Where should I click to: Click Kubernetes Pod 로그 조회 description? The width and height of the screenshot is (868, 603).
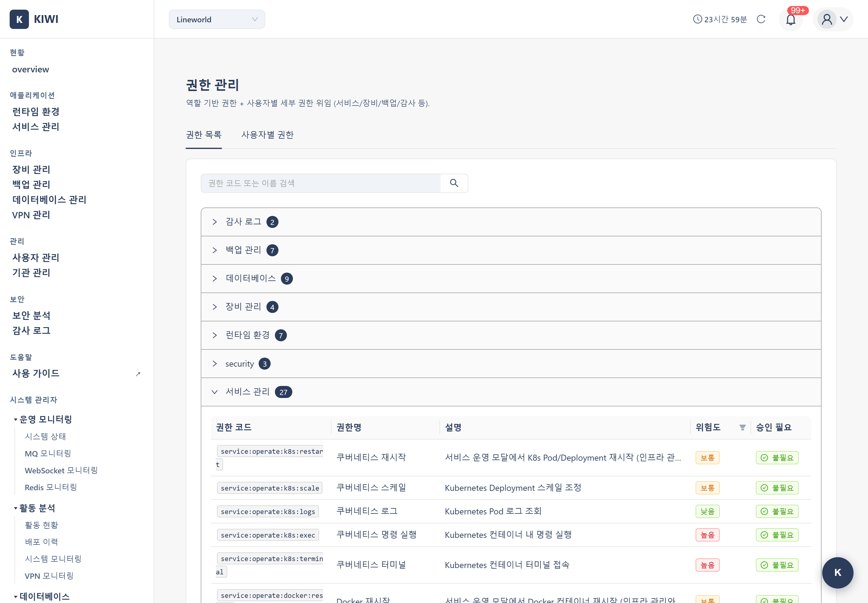(493, 512)
